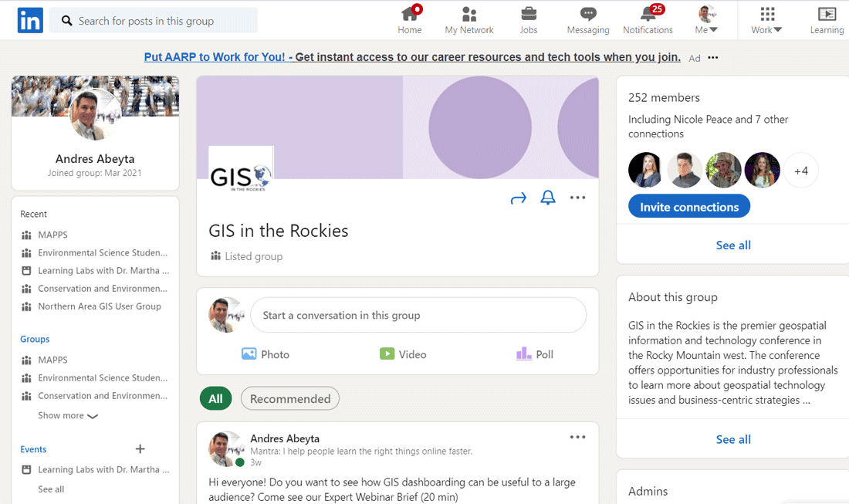Viewport: 849px width, 504px height.
Task: Open the Groups section link
Action: coord(35,339)
